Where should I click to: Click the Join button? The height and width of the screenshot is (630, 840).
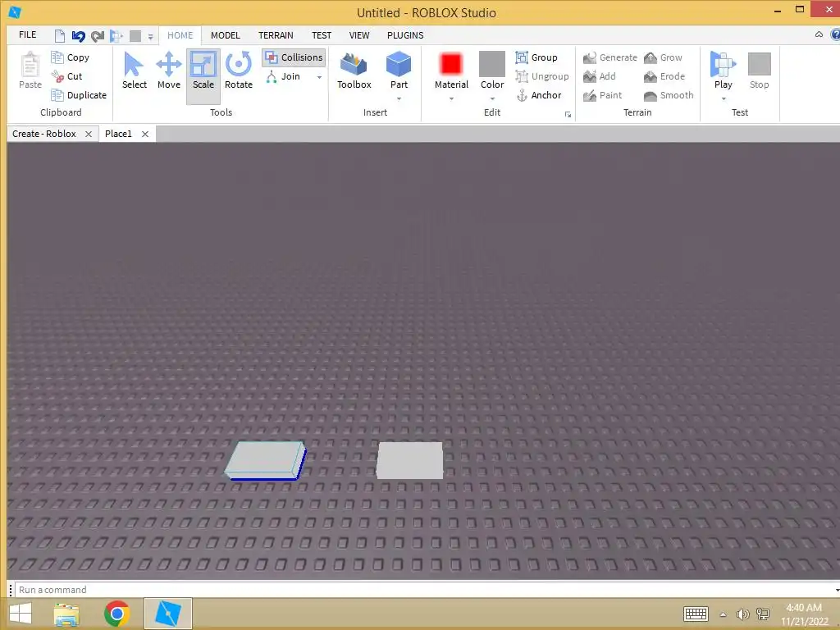[283, 76]
